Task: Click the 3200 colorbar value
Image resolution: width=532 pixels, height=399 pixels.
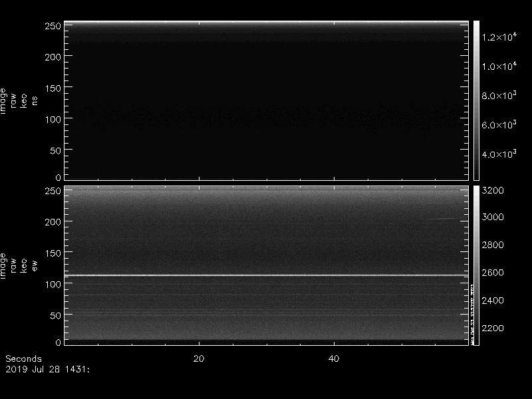Action: pyautogui.click(x=493, y=190)
